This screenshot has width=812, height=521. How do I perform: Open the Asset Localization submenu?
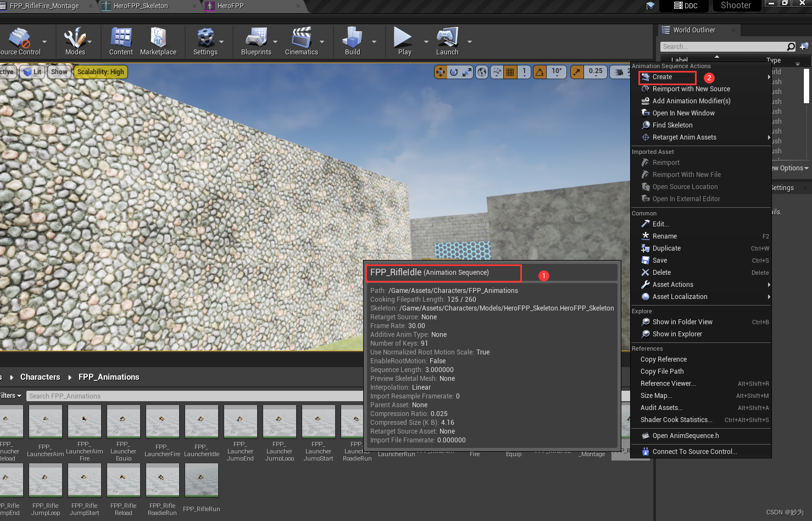coord(701,297)
